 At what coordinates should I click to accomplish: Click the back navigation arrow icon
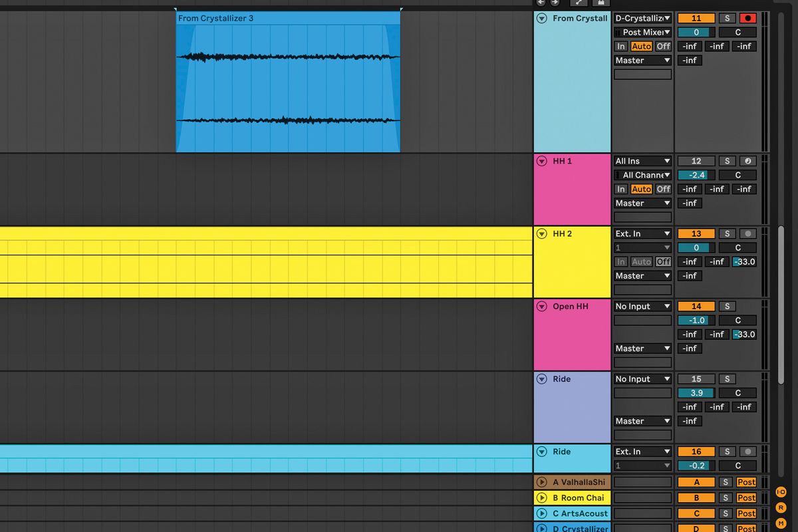click(540, 3)
